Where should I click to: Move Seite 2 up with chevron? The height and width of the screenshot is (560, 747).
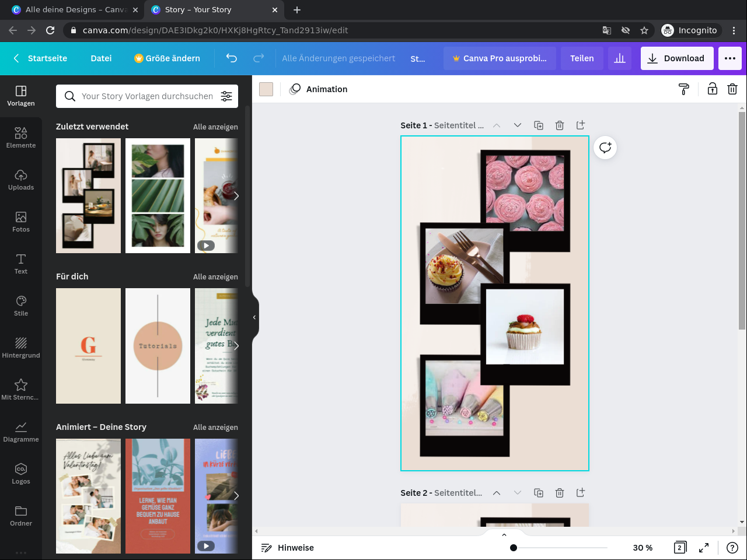tap(497, 493)
